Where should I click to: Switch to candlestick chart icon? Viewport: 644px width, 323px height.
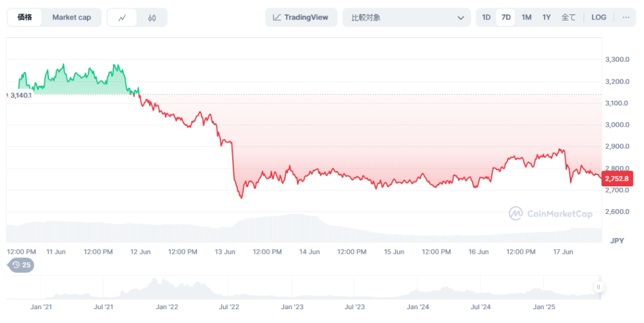coord(152,18)
